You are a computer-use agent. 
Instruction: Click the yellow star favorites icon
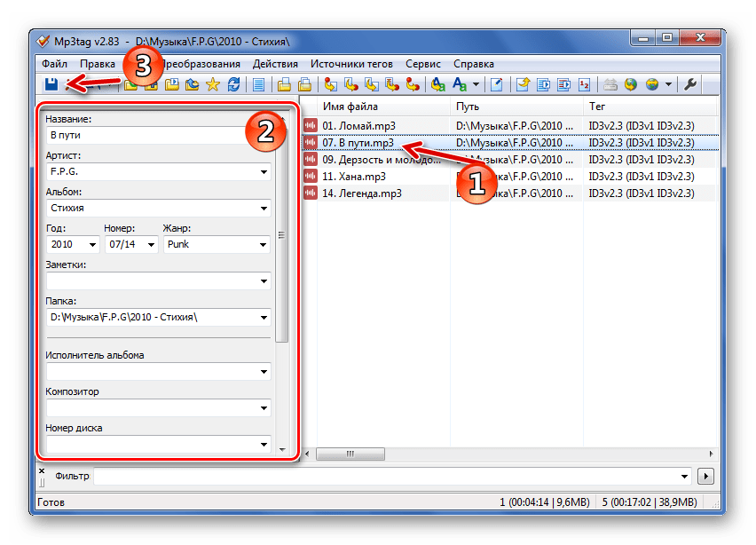(213, 85)
